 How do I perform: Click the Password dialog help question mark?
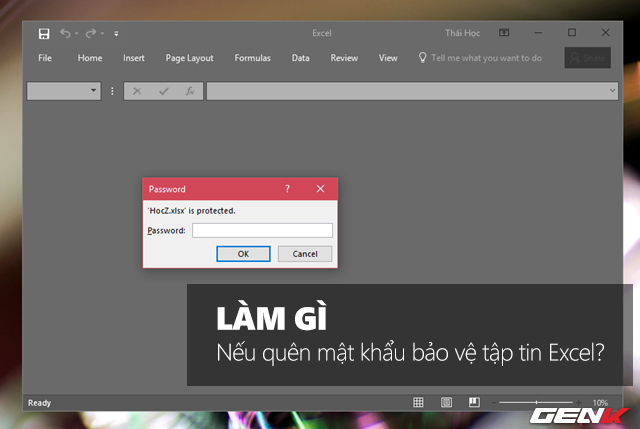287,189
